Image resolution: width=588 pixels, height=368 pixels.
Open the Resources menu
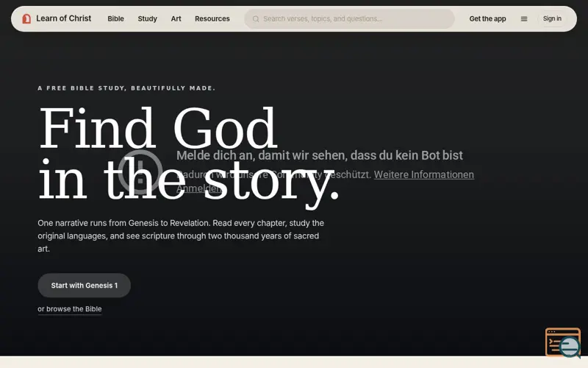[x=212, y=19]
